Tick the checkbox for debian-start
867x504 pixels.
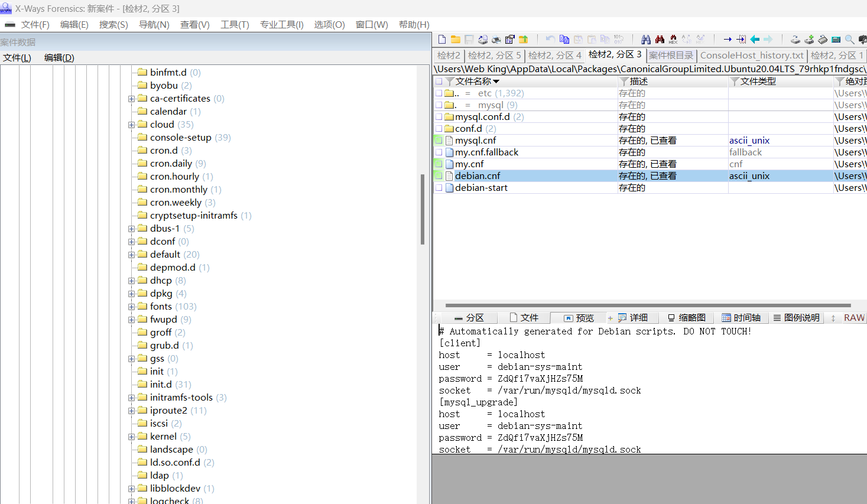439,188
